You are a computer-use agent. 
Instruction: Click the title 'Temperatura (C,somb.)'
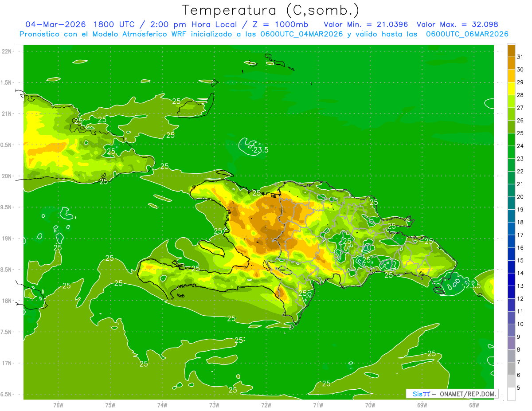click(x=270, y=10)
